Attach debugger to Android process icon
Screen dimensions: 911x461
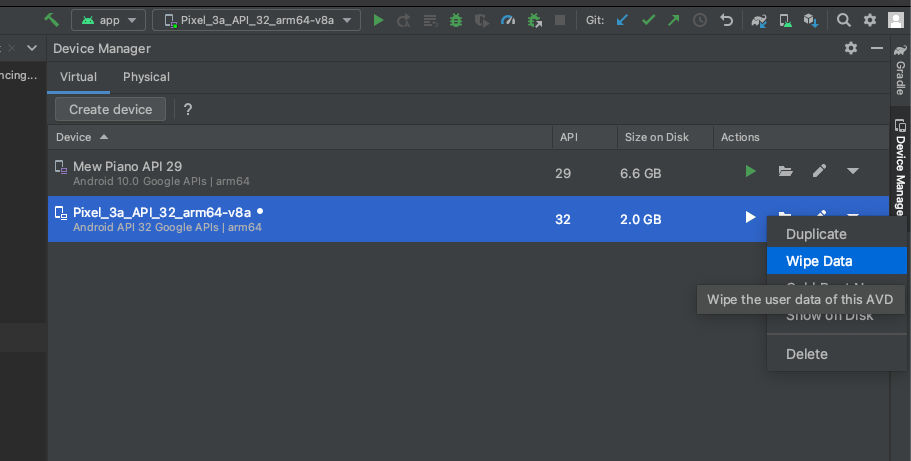pyautogui.click(x=535, y=21)
